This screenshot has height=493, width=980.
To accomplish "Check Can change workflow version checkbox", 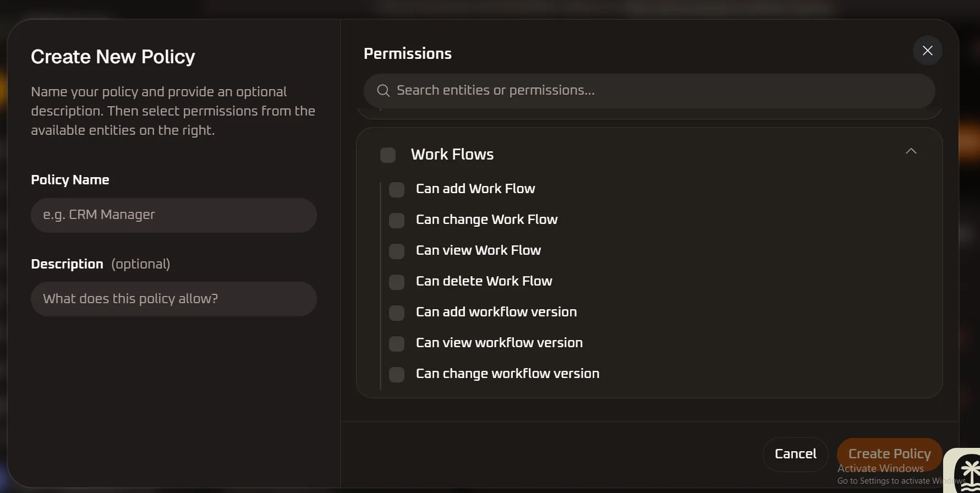I will tap(397, 375).
